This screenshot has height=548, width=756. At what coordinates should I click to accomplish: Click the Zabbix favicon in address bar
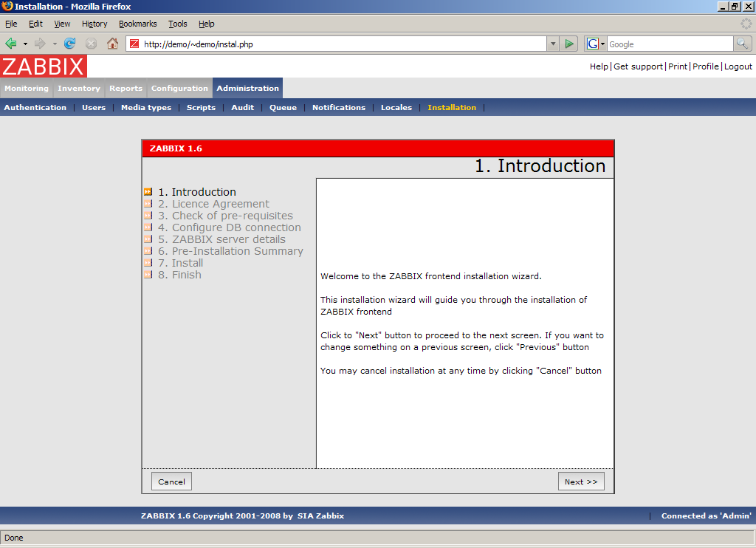click(x=134, y=44)
